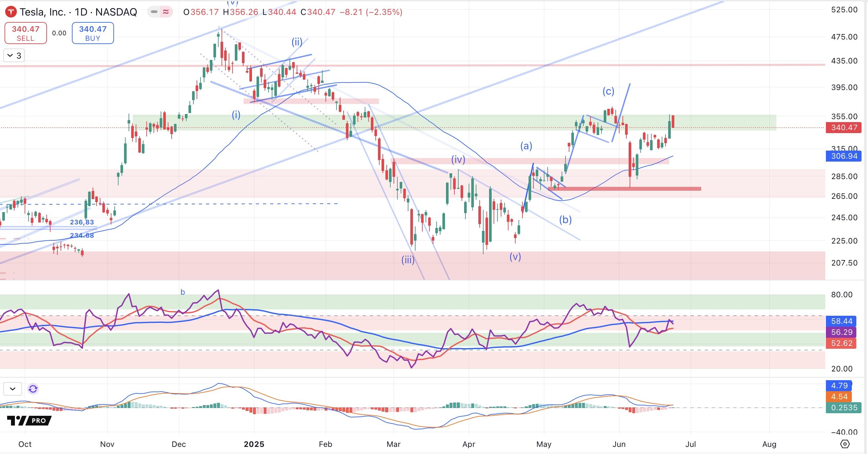
Task: Select the (a) wave label
Action: (x=526, y=146)
